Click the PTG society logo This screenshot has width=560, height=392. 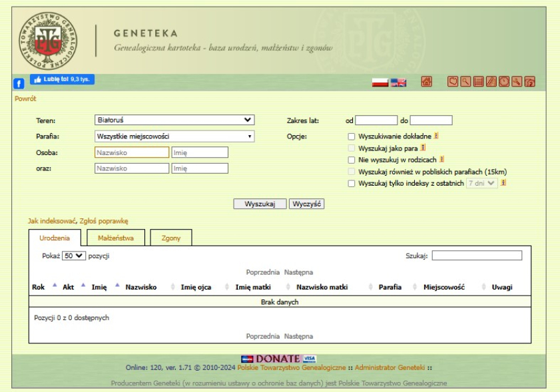pyautogui.click(x=48, y=41)
